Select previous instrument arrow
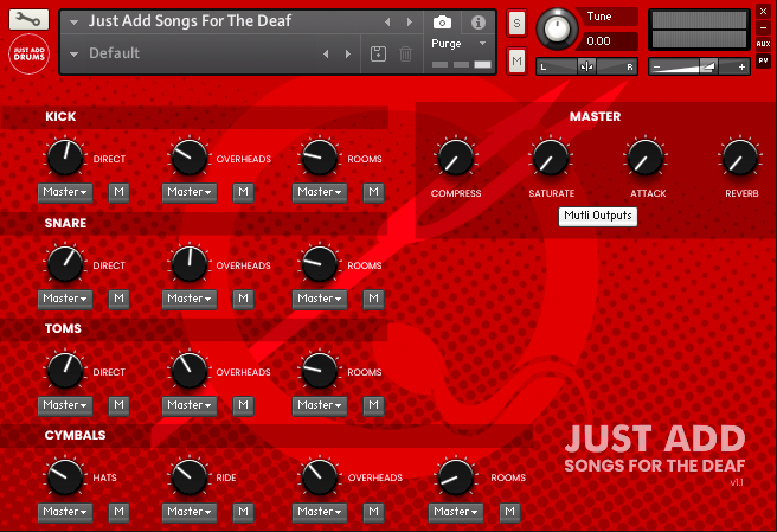Screen dimensions: 777x532 [387, 22]
